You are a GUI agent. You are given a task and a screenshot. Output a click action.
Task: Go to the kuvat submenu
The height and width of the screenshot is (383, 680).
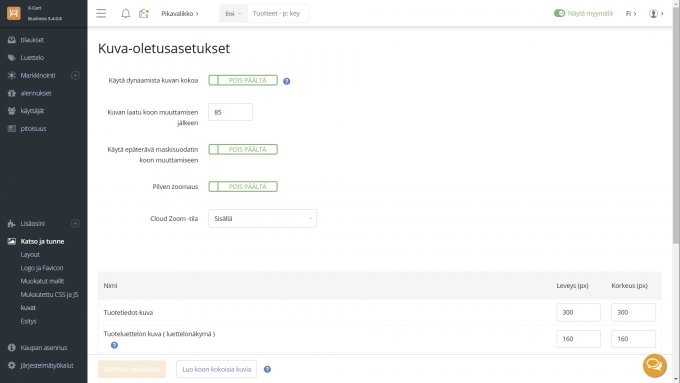point(28,308)
